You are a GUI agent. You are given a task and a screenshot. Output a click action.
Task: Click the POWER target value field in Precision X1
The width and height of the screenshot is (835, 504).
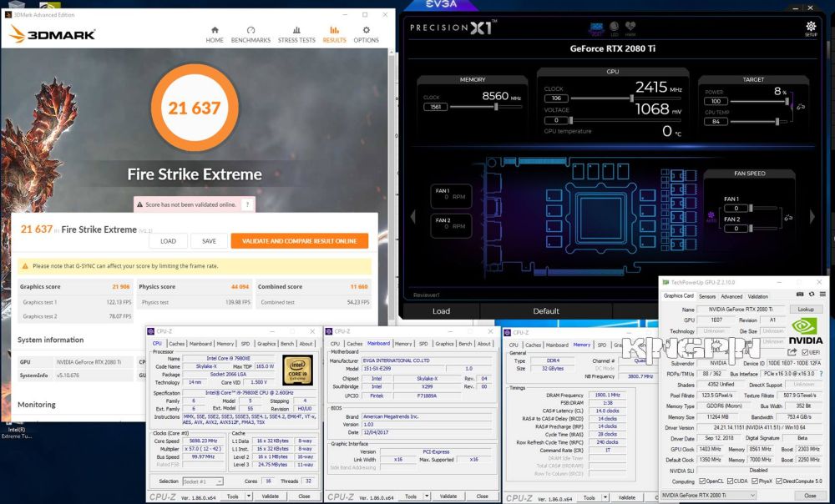pos(716,101)
